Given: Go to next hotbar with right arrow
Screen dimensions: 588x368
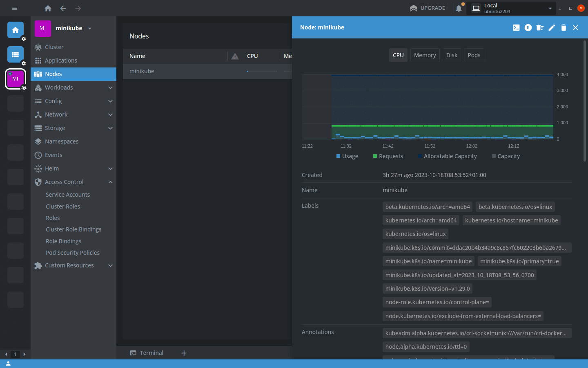Looking at the screenshot, I should click(24, 354).
